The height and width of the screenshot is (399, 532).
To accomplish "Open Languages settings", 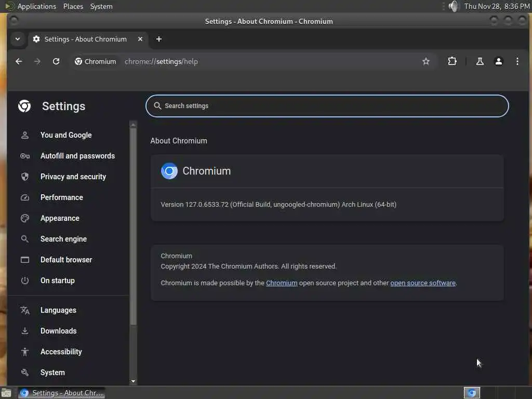I will (58, 310).
